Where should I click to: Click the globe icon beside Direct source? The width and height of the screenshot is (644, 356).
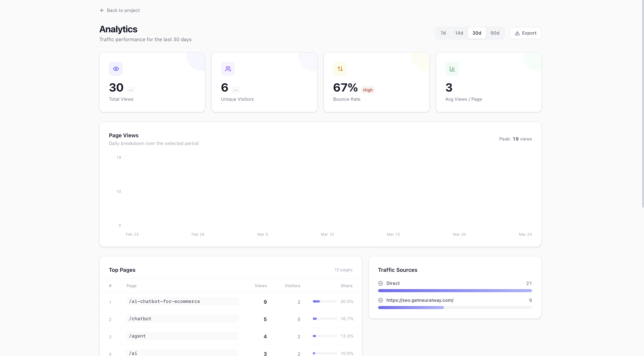tap(381, 283)
